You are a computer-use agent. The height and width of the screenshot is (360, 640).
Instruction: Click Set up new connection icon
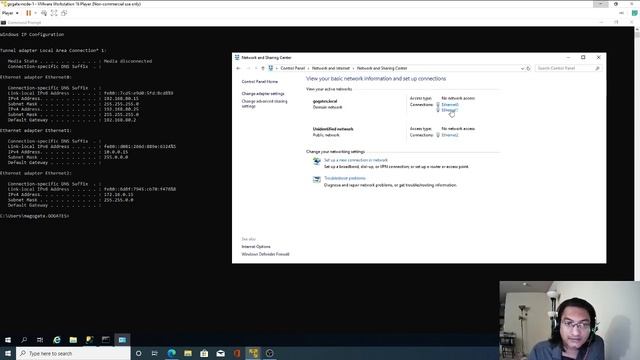(316, 162)
